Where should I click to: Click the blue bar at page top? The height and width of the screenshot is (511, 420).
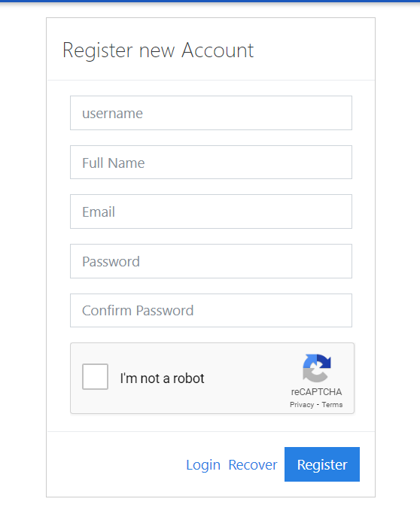tap(210, 2)
